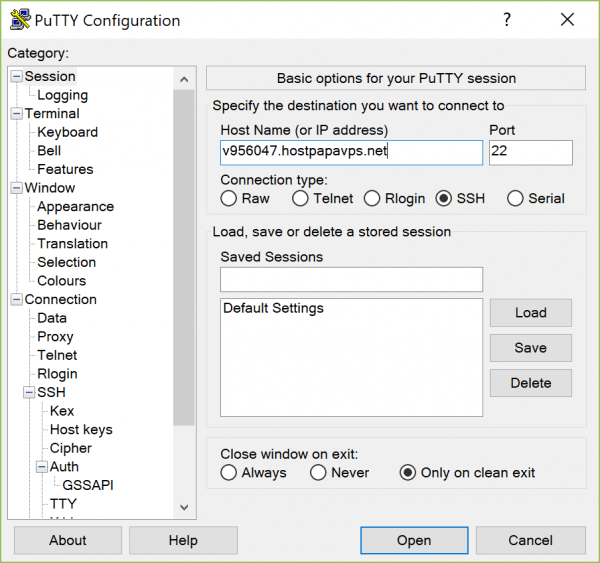The width and height of the screenshot is (600, 563).
Task: Open the Telnet category in tree
Action: point(57,355)
